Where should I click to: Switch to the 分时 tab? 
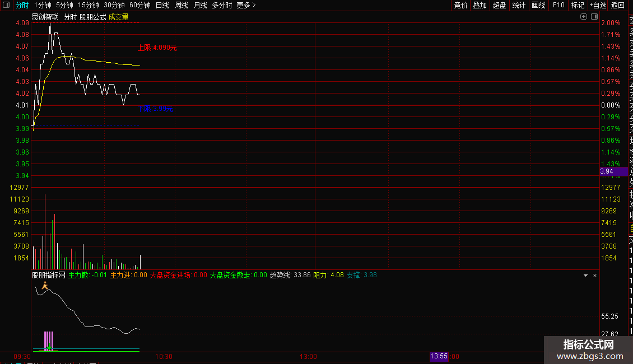(22, 5)
